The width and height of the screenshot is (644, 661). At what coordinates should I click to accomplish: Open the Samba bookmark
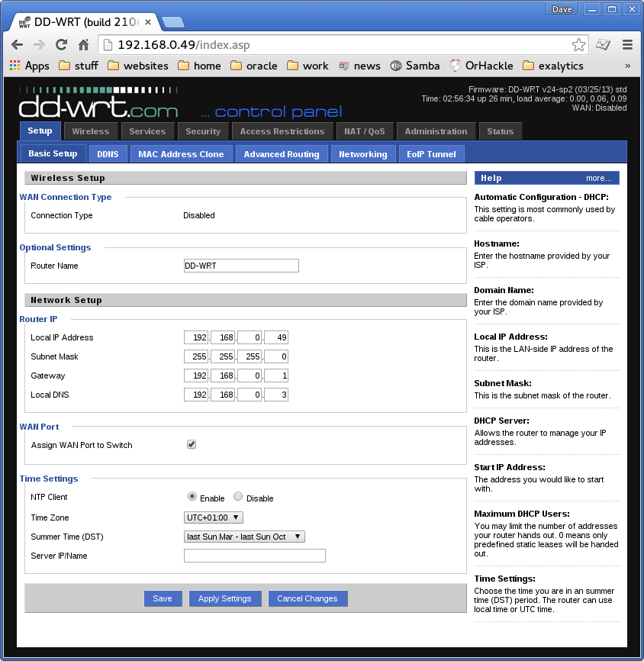415,66
